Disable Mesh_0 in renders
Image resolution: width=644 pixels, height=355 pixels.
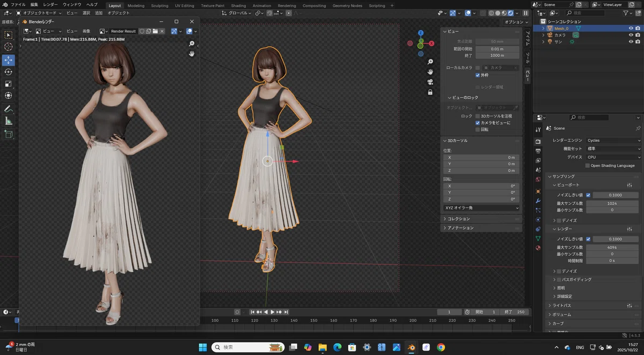click(638, 28)
